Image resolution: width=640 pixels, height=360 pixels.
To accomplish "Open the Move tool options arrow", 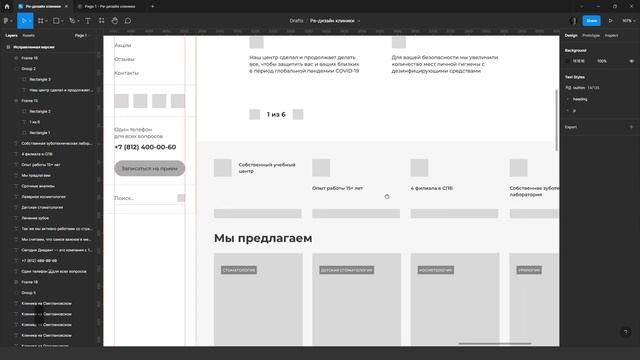I will 30,21.
